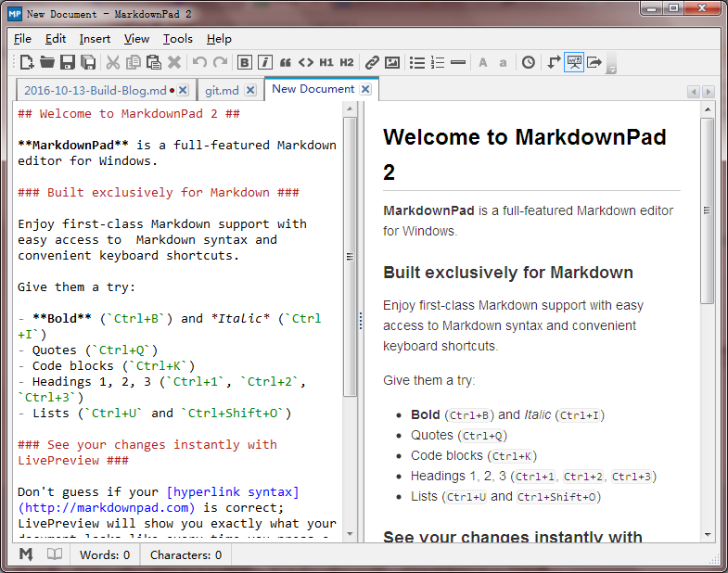Click the book icon in status bar
This screenshot has width=728, height=573.
click(55, 554)
